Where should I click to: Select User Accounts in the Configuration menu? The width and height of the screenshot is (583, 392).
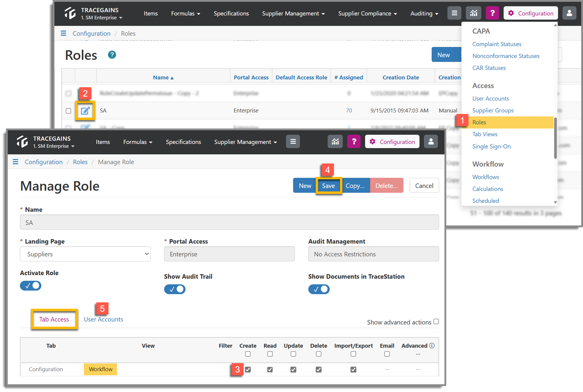(x=491, y=98)
